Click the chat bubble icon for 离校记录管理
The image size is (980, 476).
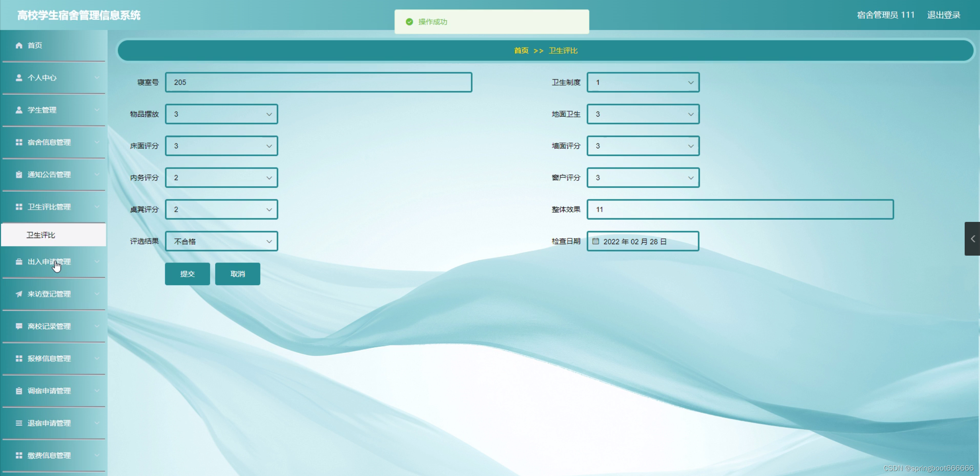tap(19, 326)
